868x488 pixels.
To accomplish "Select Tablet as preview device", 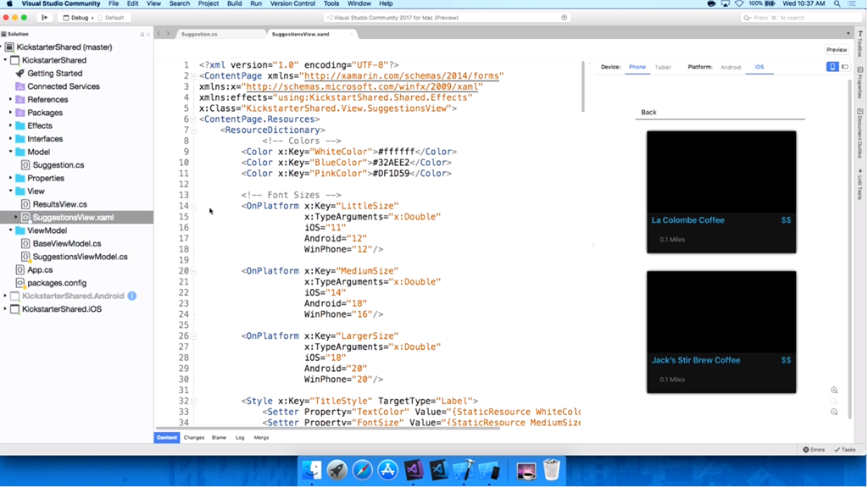I will [663, 67].
